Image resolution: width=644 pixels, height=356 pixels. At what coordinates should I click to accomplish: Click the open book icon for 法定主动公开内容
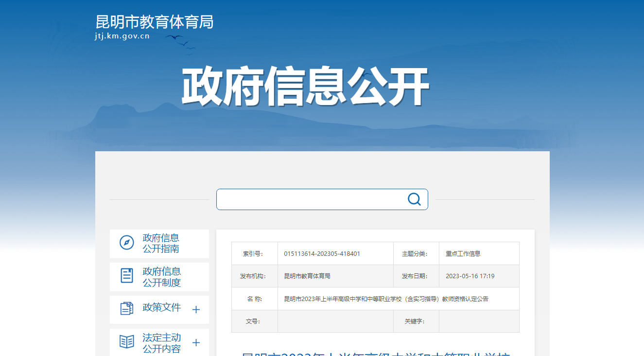point(127,342)
